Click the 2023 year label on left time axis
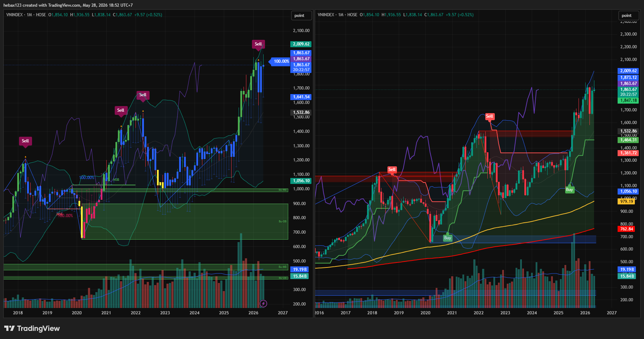644x339 pixels. coord(165,313)
